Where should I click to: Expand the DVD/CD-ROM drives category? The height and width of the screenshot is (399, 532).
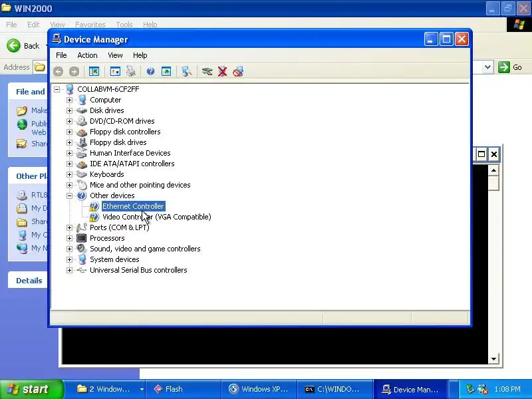(x=70, y=121)
